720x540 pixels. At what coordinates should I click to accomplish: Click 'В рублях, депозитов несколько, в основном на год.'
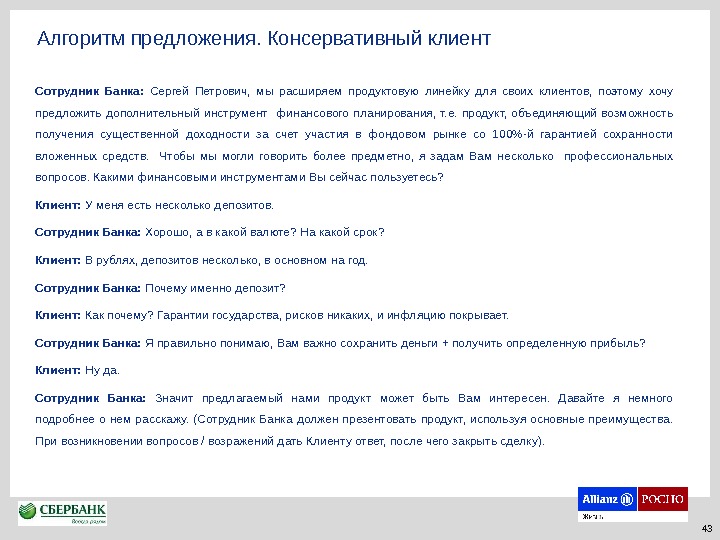pyautogui.click(x=226, y=260)
